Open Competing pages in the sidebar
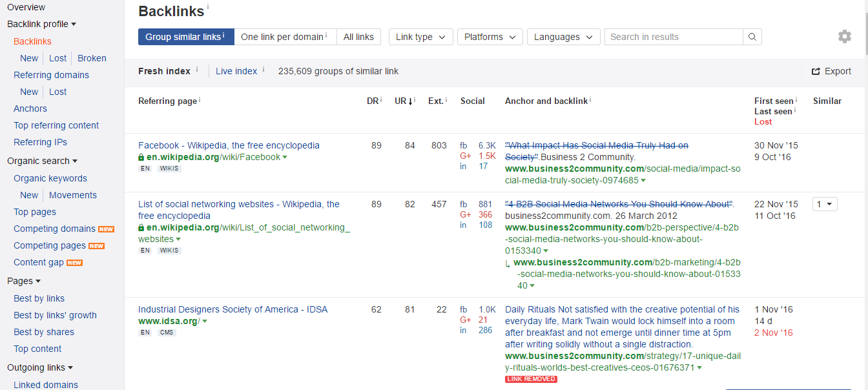This screenshot has width=868, height=390. point(50,245)
